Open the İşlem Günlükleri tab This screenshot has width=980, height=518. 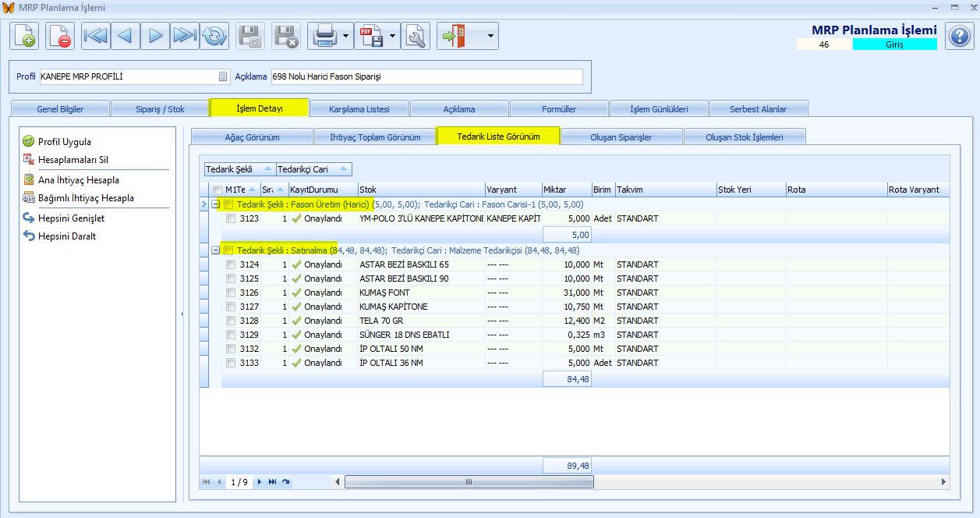coord(659,108)
